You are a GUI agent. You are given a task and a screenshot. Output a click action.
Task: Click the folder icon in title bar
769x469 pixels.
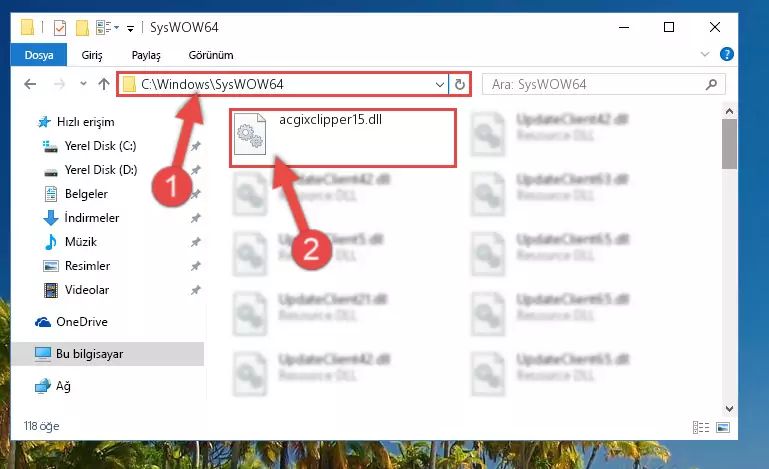27,27
